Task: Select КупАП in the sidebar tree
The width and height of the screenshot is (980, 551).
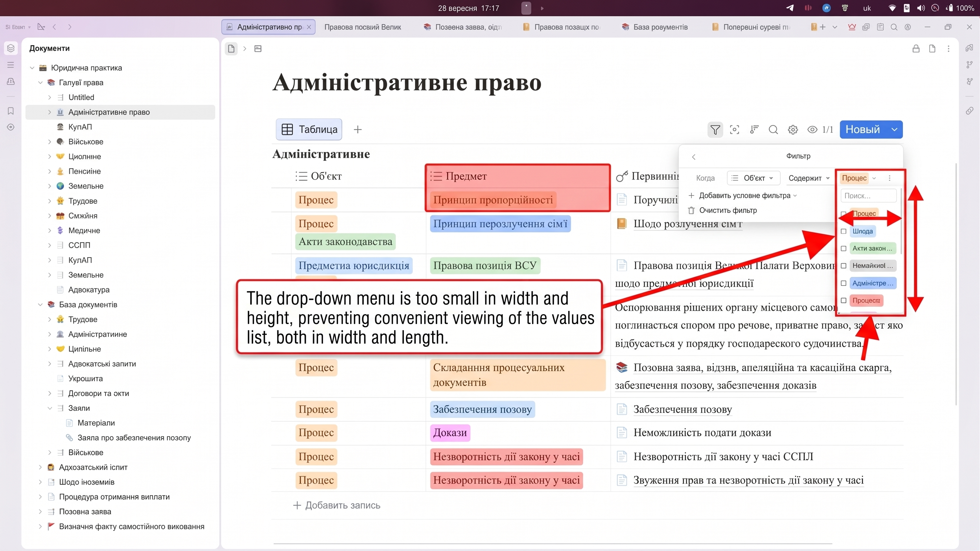Action: pyautogui.click(x=80, y=127)
